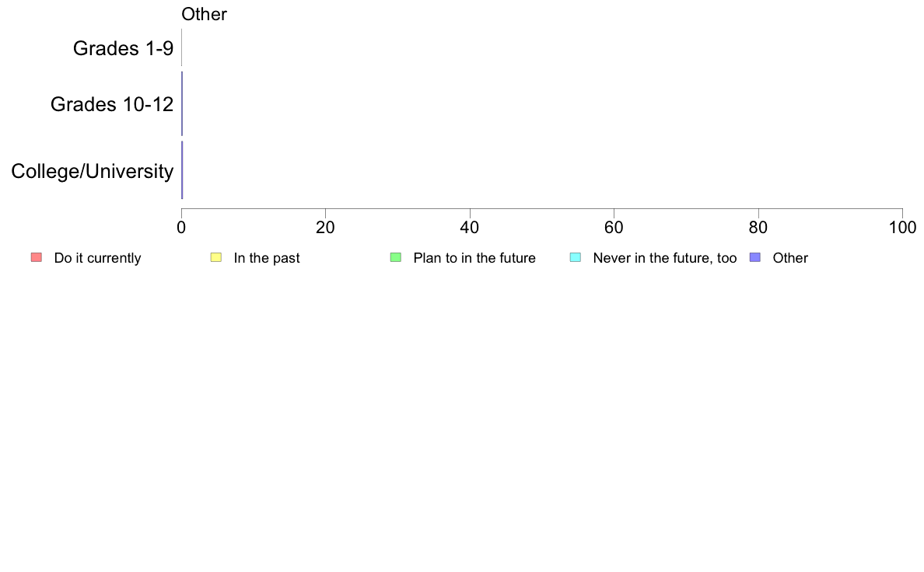Select Never in the future, too label
The image size is (924, 572).
pos(665,258)
